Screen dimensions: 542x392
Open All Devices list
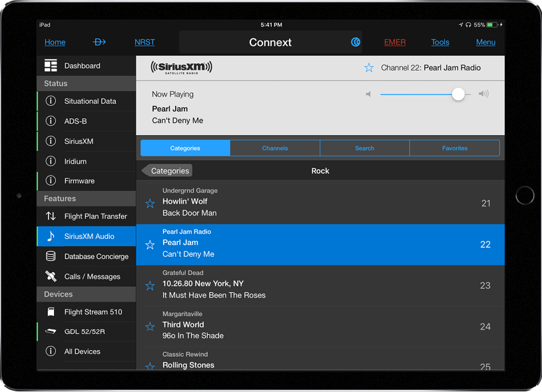pos(86,351)
